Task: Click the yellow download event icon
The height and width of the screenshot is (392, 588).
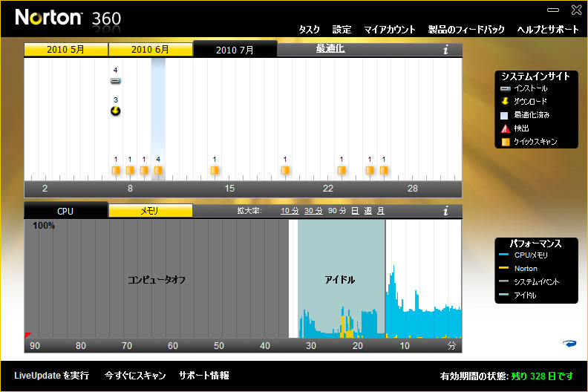Action: [115, 111]
